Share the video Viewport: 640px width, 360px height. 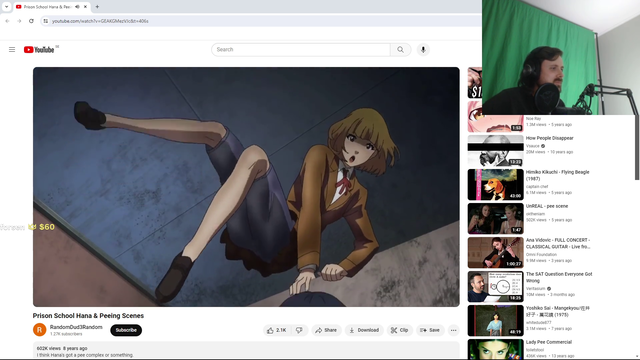pos(326,330)
